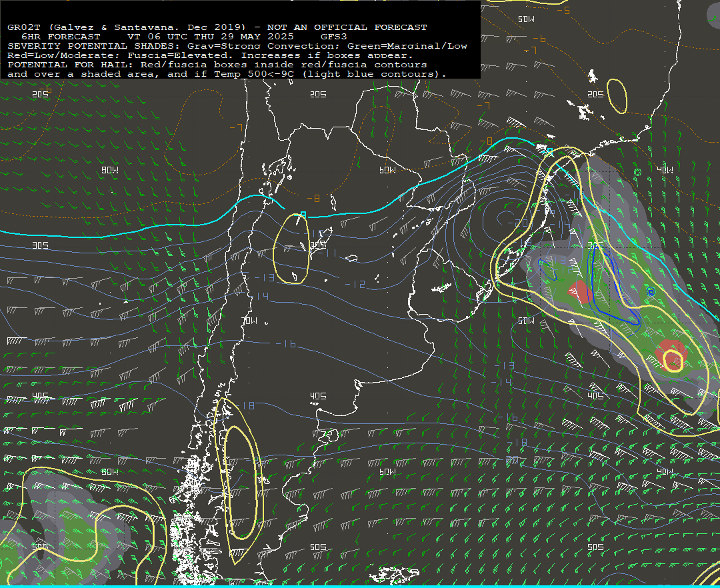Click the '20S' label over eastern Brazil
The height and width of the screenshot is (588, 720).
coord(595,94)
